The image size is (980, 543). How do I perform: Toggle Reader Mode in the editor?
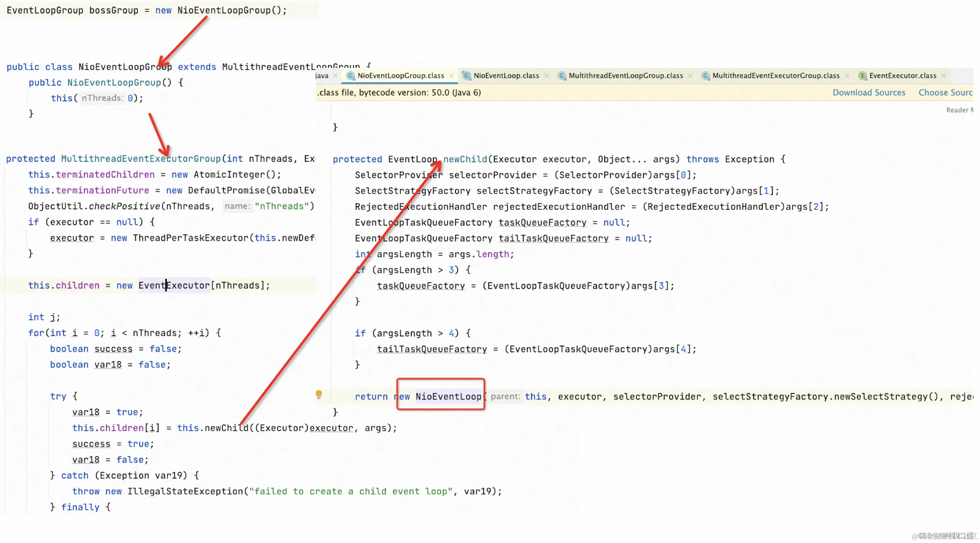point(959,110)
